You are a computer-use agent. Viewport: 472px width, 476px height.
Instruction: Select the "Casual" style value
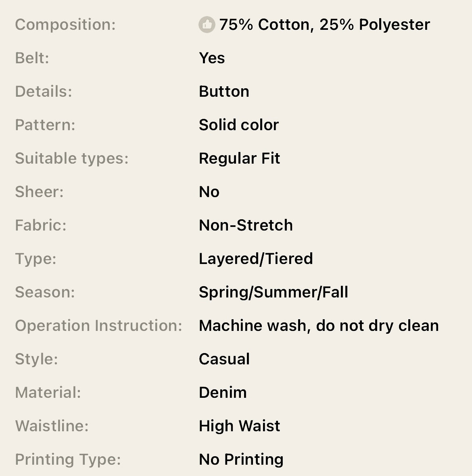click(224, 360)
